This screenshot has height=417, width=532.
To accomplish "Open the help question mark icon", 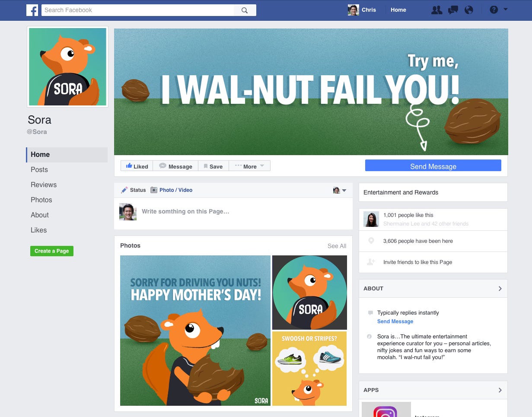I will (494, 10).
